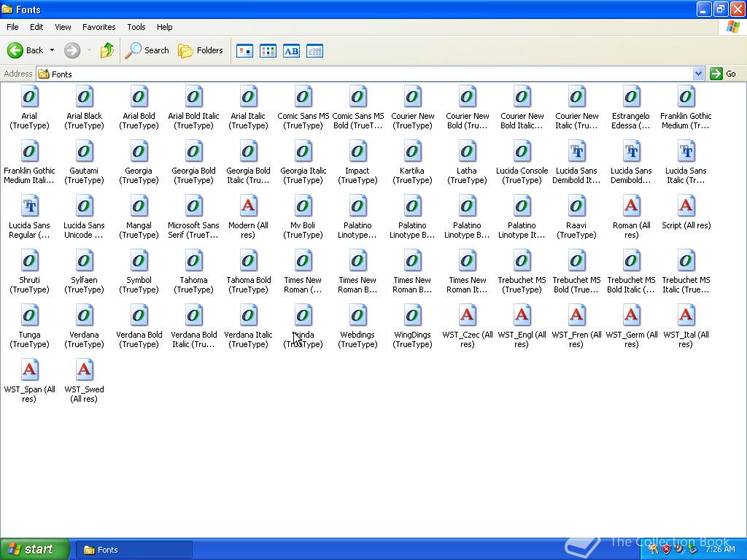Select the Symbol (TrueType) font icon
747x560 pixels.
139,261
